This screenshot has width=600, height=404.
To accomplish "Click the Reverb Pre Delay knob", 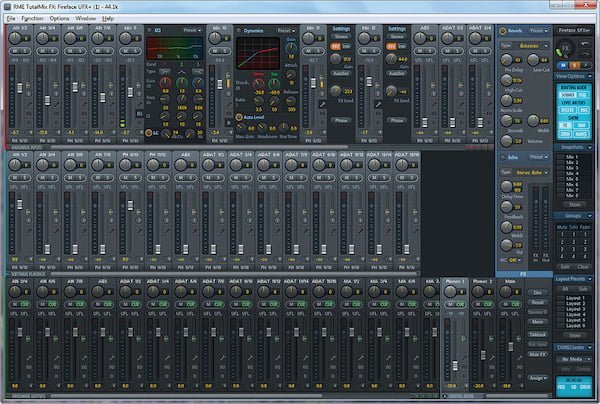I will click(x=506, y=59).
